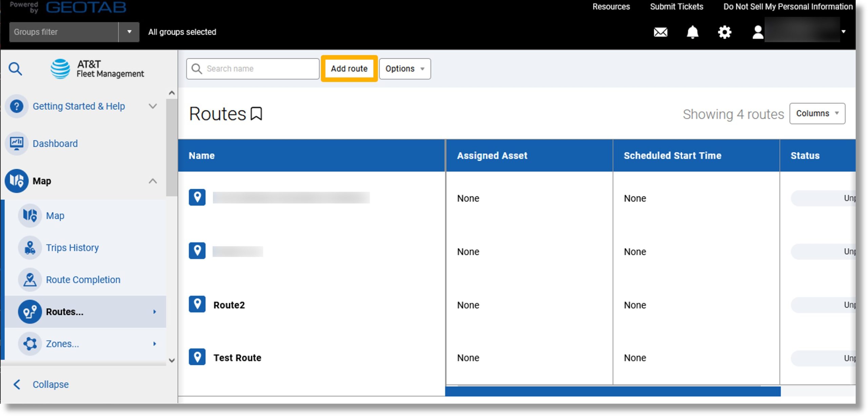Open the Columns dropdown
Image resolution: width=868 pixels, height=416 pixels.
coord(817,114)
